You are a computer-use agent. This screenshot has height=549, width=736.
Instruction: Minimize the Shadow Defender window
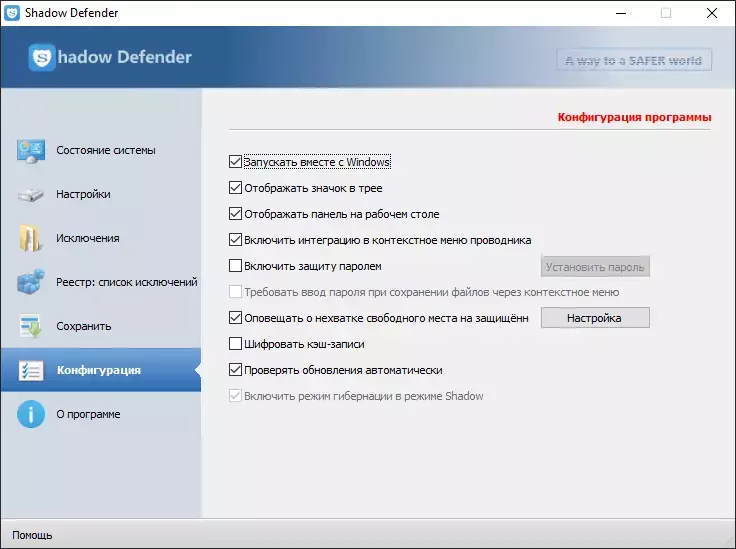(x=621, y=13)
